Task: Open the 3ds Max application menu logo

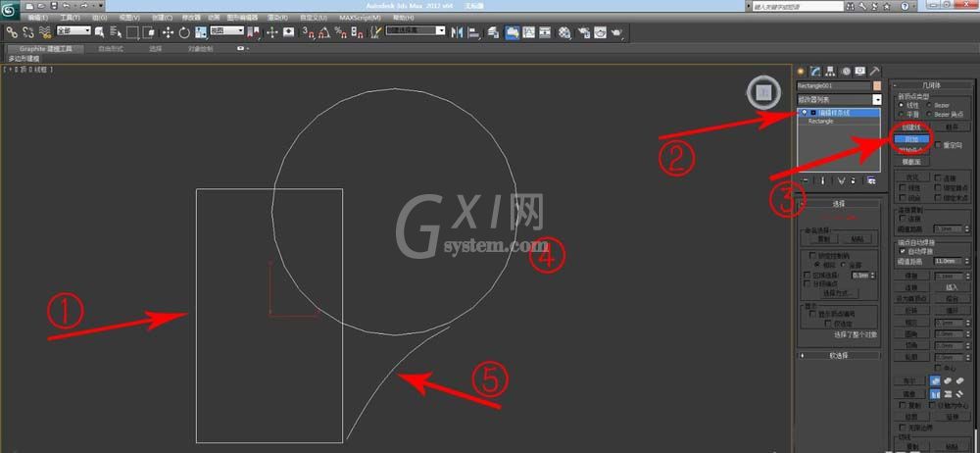Action: 10,11
